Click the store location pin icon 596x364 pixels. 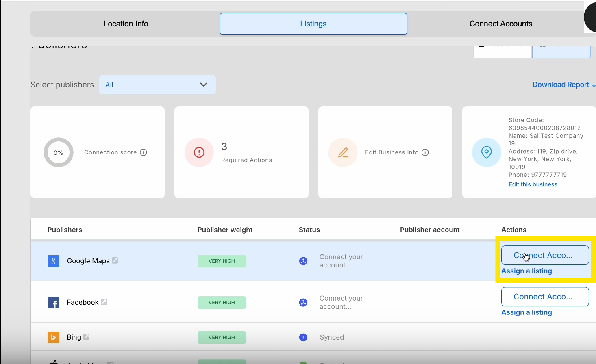click(x=486, y=152)
